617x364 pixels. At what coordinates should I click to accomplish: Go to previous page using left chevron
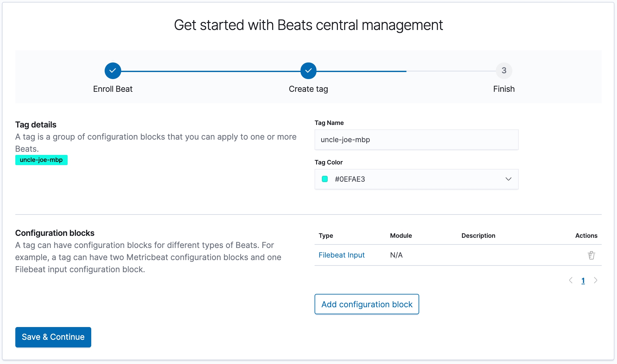[x=571, y=280]
